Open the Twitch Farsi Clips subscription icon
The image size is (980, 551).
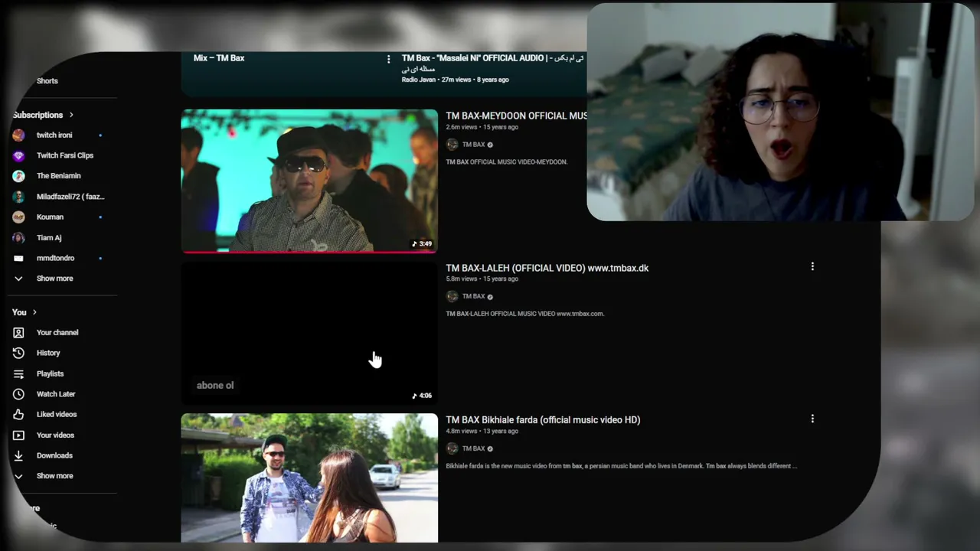[19, 156]
